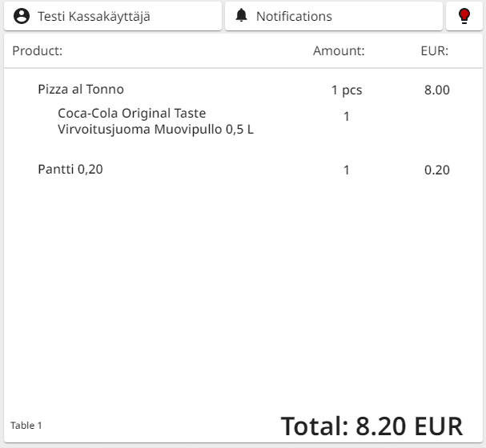Click the Coca-Cola quantity value

click(347, 117)
